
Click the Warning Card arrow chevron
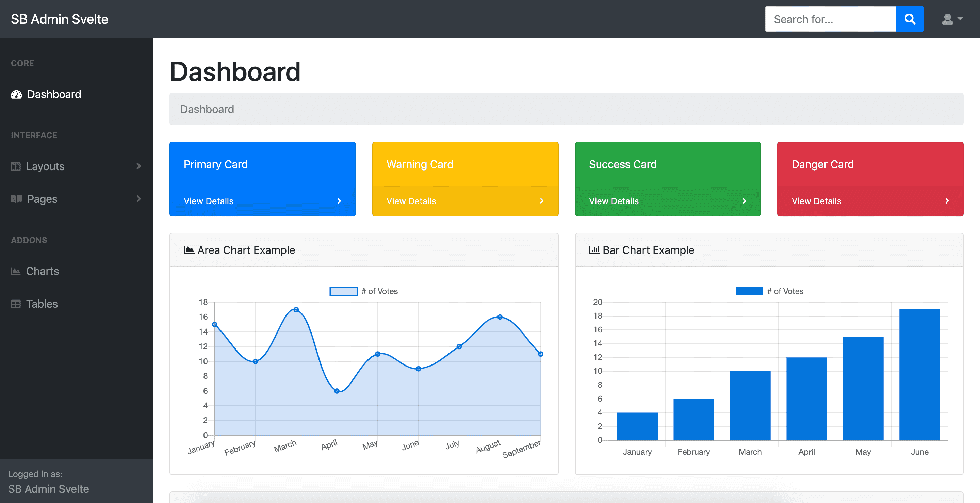542,201
